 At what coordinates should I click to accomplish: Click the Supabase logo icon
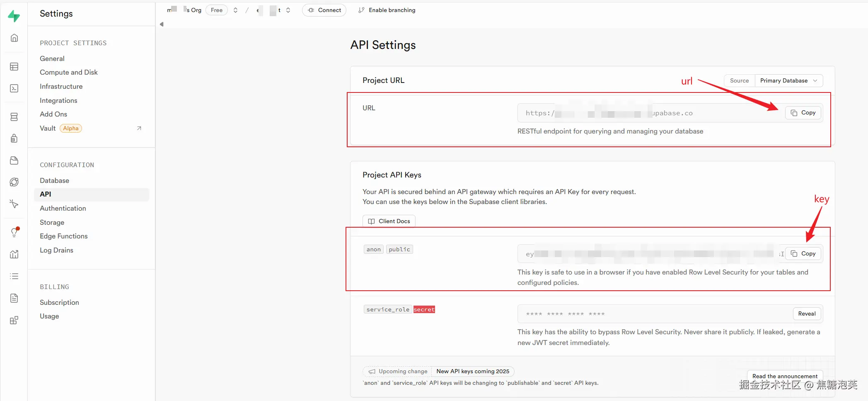[14, 16]
